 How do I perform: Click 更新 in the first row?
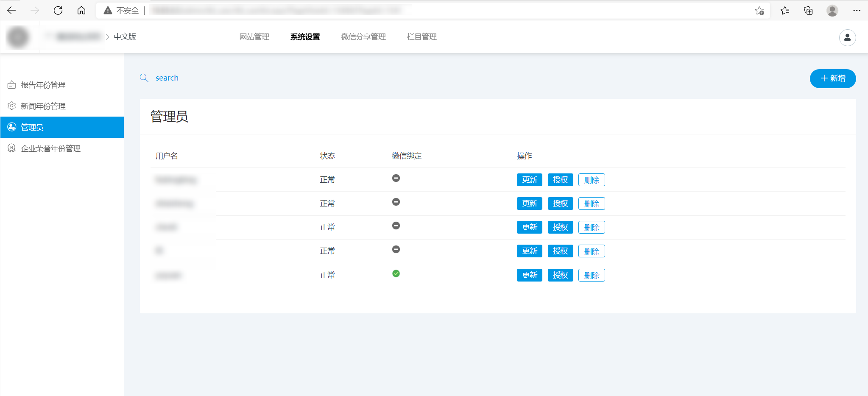(x=530, y=180)
